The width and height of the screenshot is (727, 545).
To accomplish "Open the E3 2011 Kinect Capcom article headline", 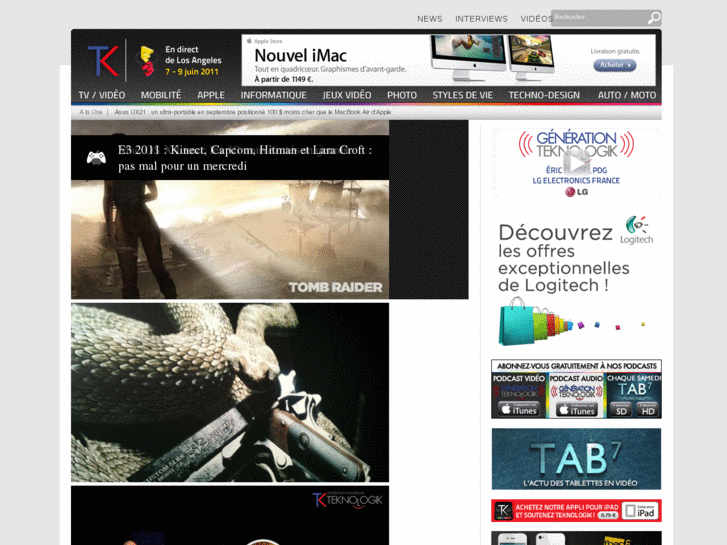I will click(245, 158).
